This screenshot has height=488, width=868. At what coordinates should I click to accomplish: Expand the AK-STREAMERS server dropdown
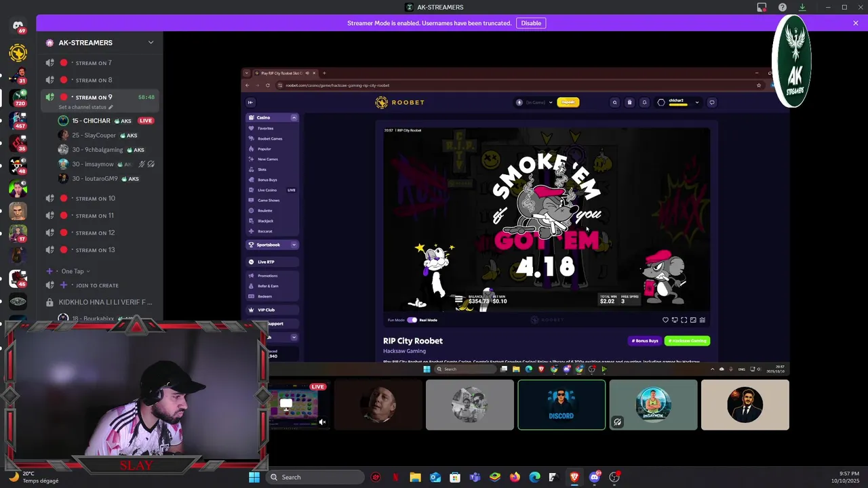(151, 42)
